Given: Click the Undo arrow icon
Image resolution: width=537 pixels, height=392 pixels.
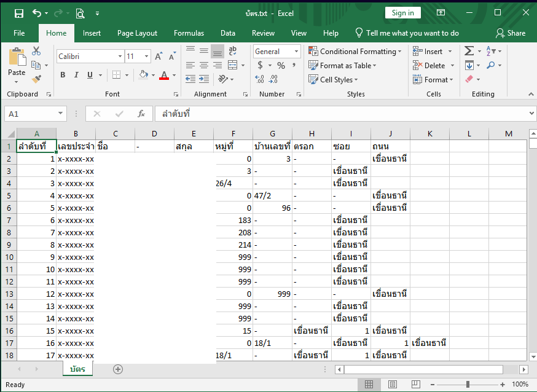Looking at the screenshot, I should (x=37, y=13).
